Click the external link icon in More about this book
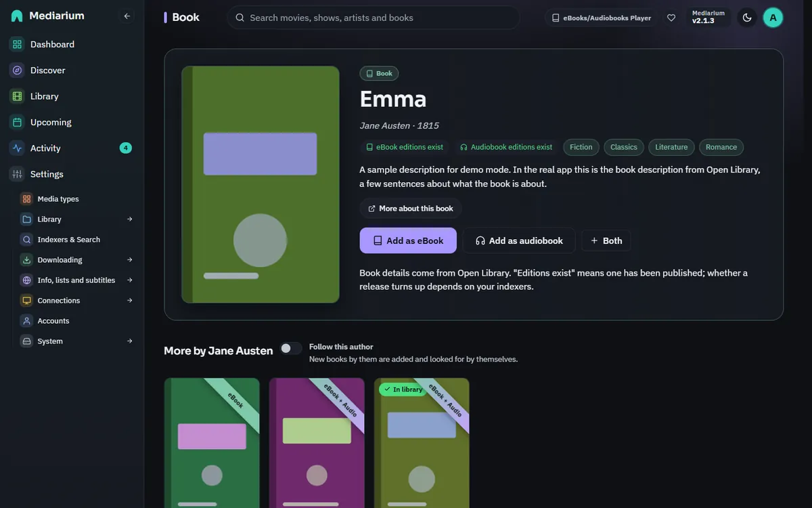Viewport: 812px width, 508px height. (x=371, y=209)
